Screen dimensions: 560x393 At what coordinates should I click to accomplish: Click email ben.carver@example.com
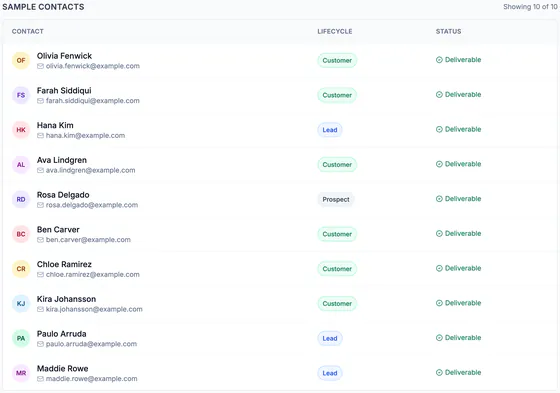pyautogui.click(x=88, y=240)
